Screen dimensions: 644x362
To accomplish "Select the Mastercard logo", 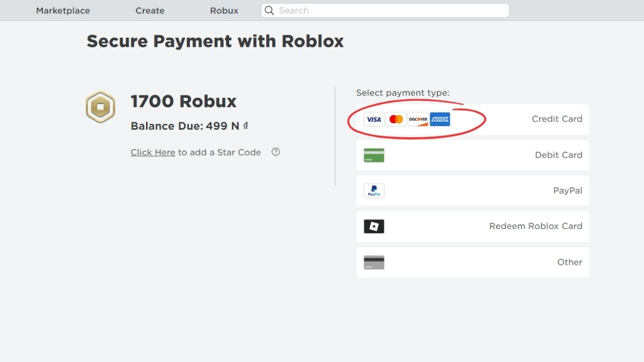I will [396, 119].
